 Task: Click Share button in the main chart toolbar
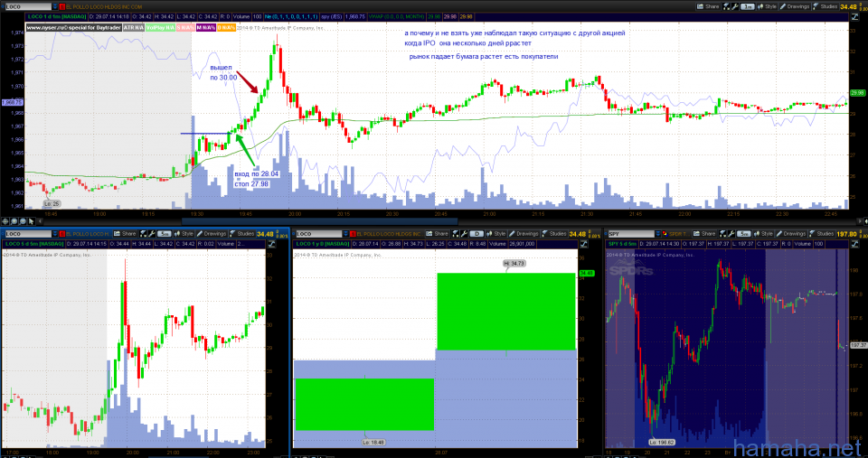(708, 6)
